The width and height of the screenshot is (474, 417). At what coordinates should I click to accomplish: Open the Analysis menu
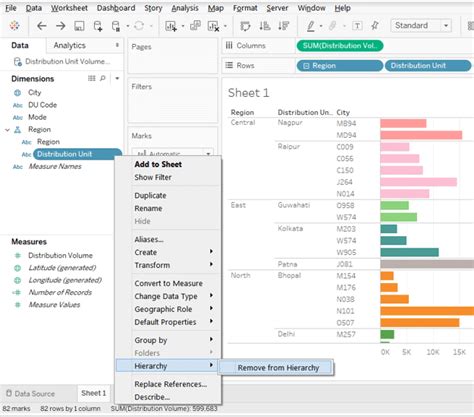[x=185, y=8]
